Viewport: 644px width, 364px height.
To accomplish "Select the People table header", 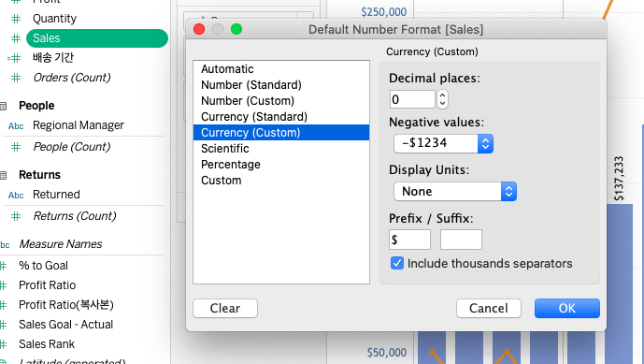I will coord(36,106).
